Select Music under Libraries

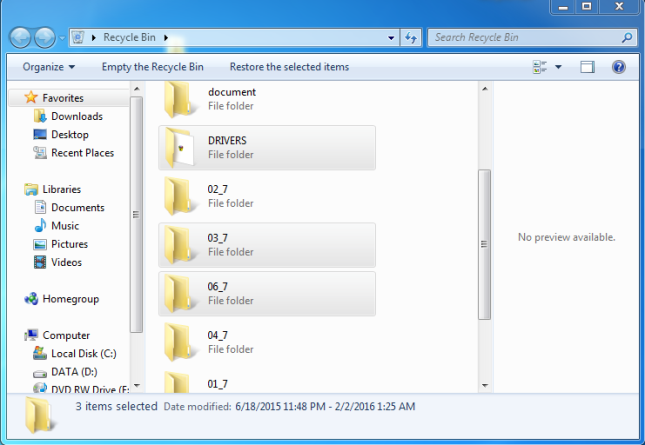(x=65, y=226)
